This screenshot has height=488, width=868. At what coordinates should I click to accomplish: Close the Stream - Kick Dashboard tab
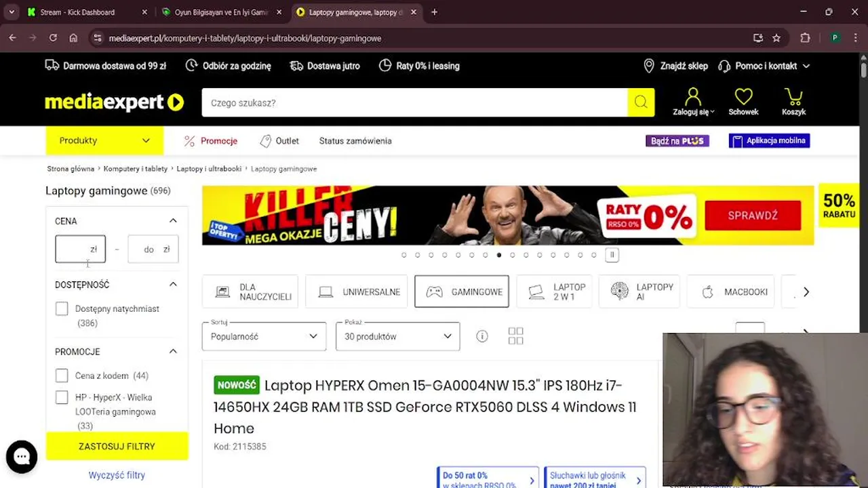click(144, 12)
